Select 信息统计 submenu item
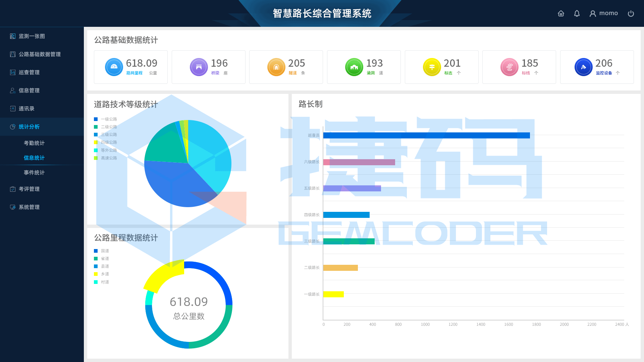 (x=34, y=158)
